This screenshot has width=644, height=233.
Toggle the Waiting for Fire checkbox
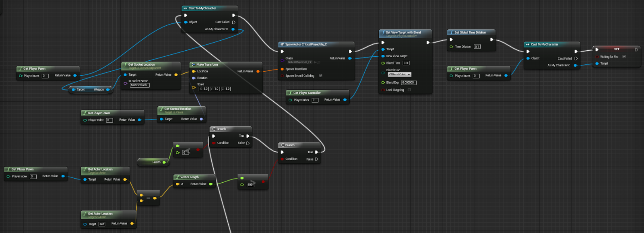click(x=624, y=56)
